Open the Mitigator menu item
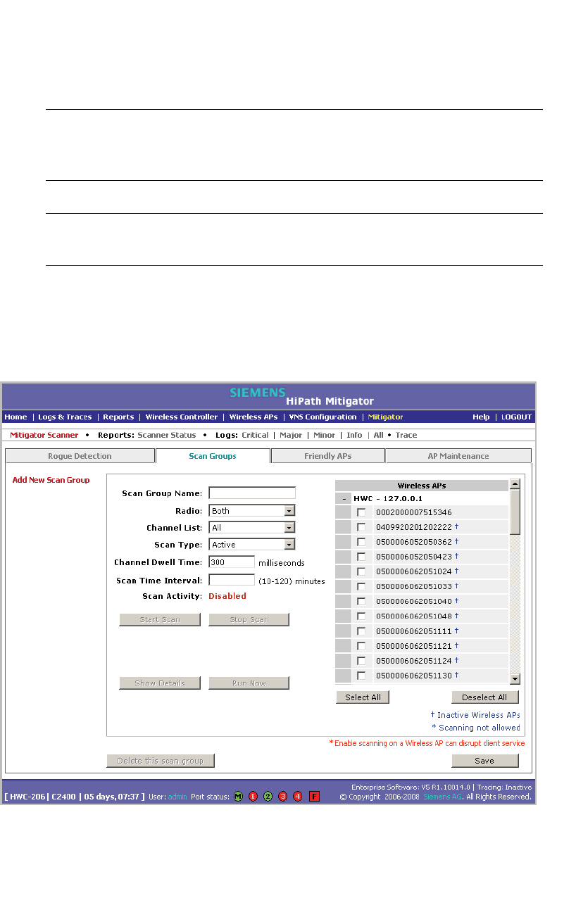Screen dimensions: 576x924 point(386,417)
